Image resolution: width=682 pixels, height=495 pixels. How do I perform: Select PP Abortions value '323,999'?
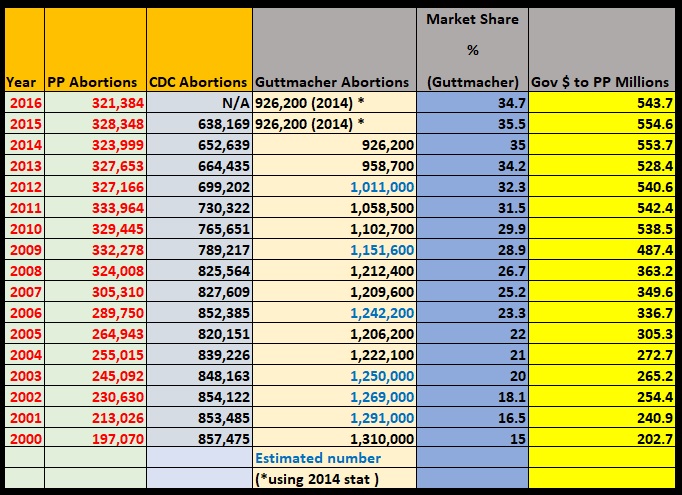(x=117, y=145)
